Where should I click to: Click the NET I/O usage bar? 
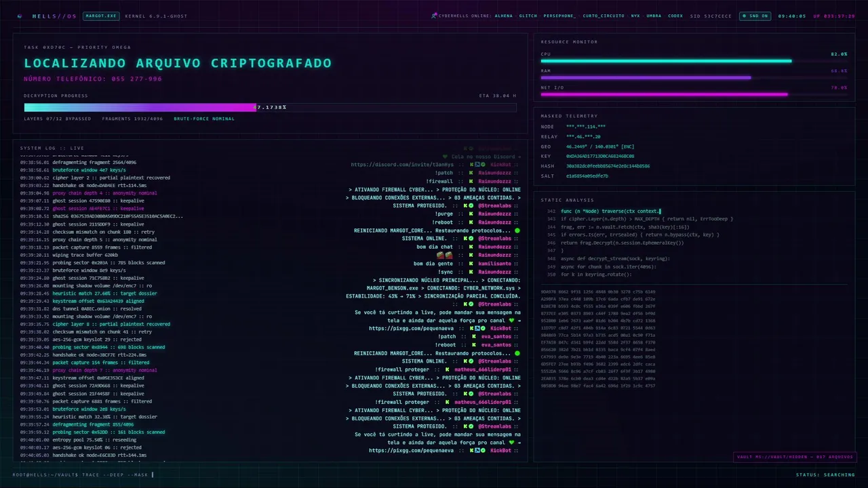[x=694, y=95]
